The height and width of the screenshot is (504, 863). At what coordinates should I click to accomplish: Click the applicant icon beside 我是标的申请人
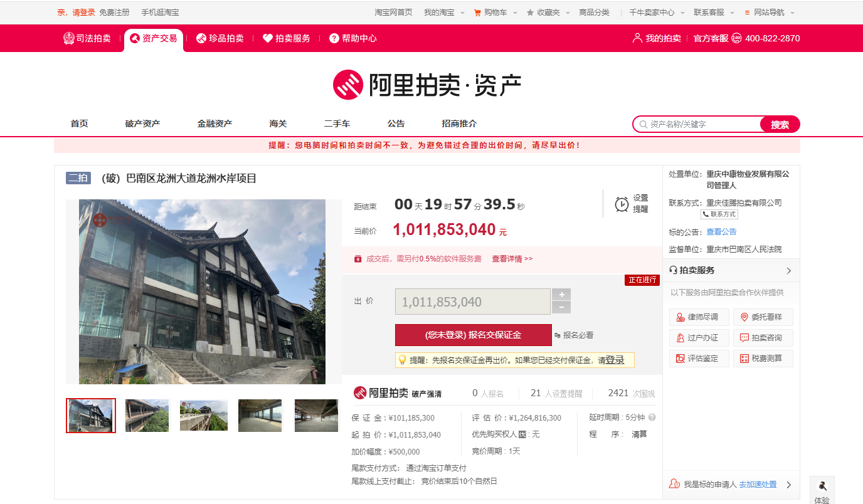point(675,484)
